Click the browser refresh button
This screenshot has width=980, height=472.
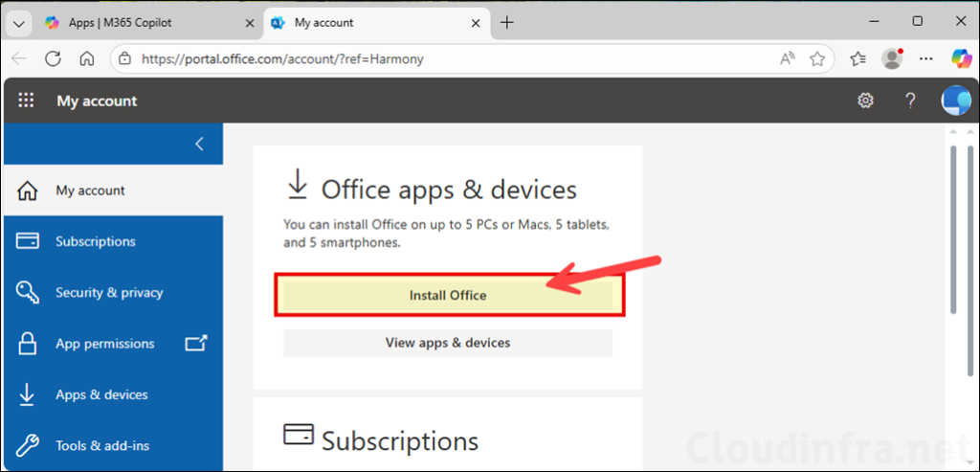pos(54,58)
